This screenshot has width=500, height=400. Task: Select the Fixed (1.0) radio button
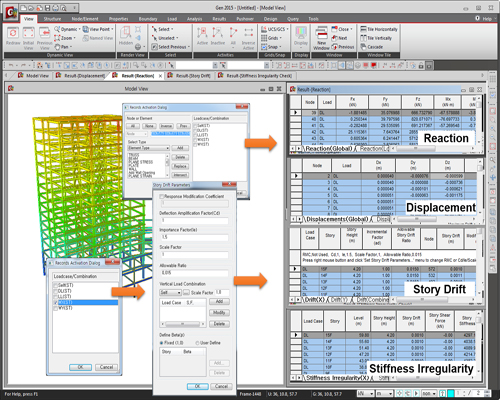pyautogui.click(x=161, y=343)
